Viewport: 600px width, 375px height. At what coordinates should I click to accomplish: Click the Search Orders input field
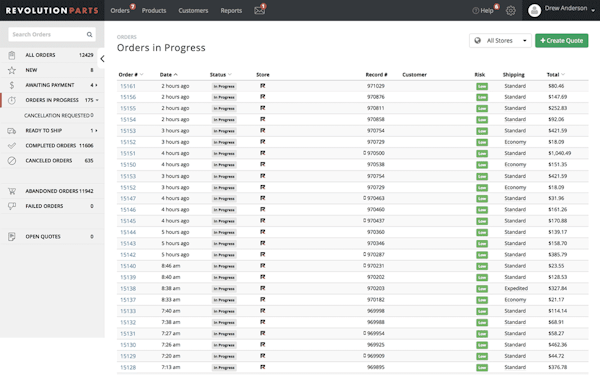point(52,34)
